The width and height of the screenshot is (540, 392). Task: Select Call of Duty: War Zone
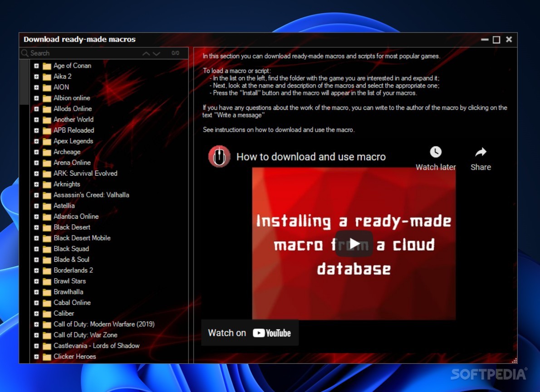[85, 335]
